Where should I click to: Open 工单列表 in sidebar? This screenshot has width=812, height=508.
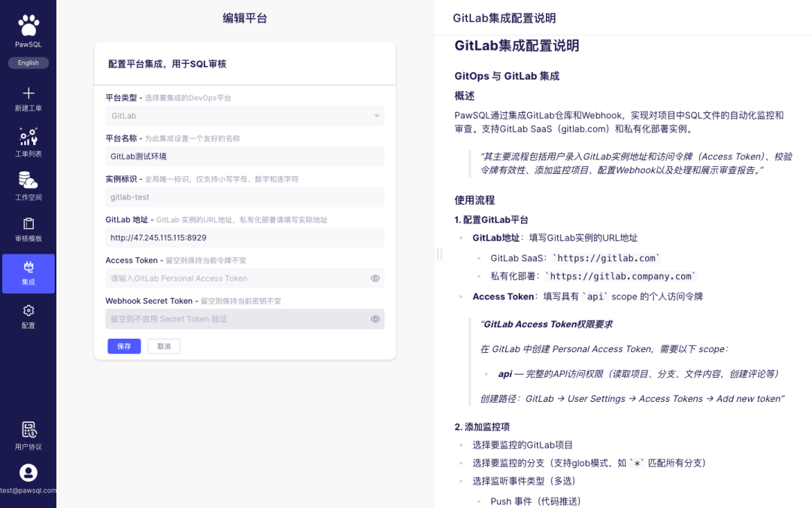29,142
